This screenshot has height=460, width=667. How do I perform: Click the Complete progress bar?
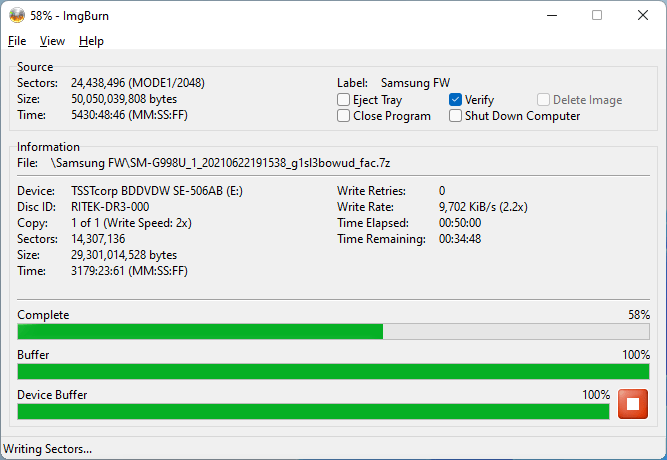pos(333,332)
